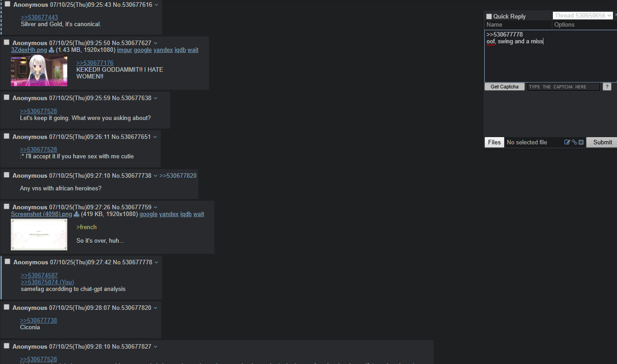Screen dimensions: 617x364
Task: Open post menu arrow for No.530677738
Action: click(x=156, y=175)
